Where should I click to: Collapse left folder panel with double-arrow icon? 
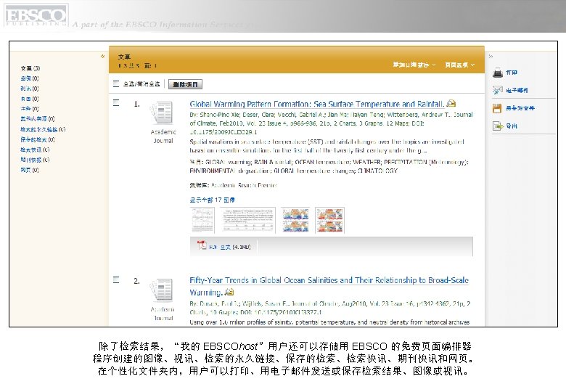point(102,57)
